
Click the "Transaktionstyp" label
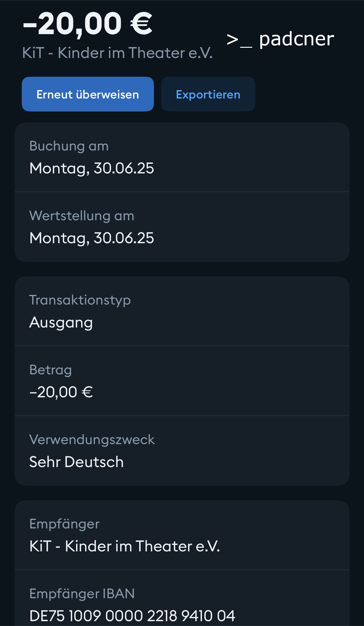(x=80, y=300)
